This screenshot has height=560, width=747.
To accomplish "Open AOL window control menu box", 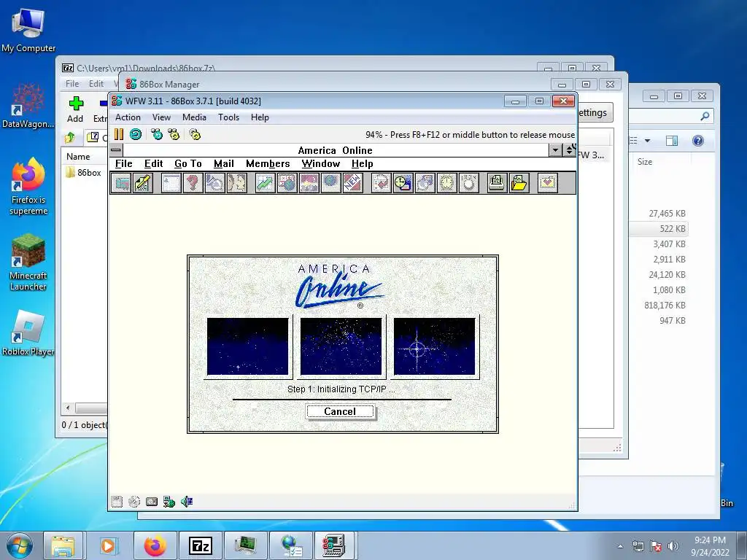I will pos(116,150).
